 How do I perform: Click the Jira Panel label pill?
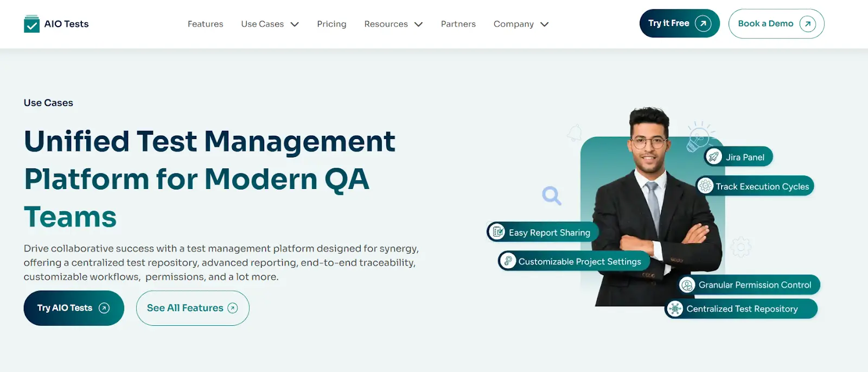pos(738,157)
